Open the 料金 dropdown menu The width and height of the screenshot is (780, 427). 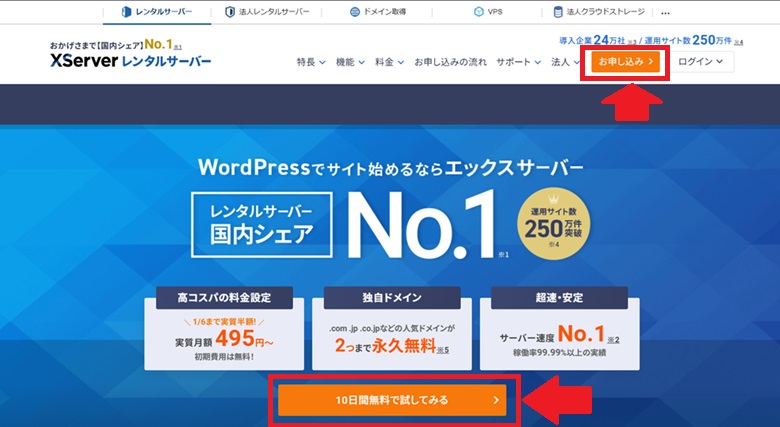click(x=390, y=62)
